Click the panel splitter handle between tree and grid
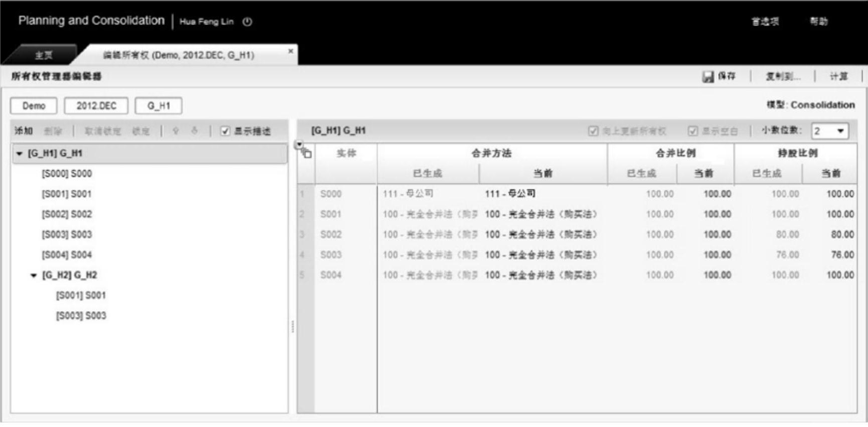This screenshot has width=868, height=427. 292,327
